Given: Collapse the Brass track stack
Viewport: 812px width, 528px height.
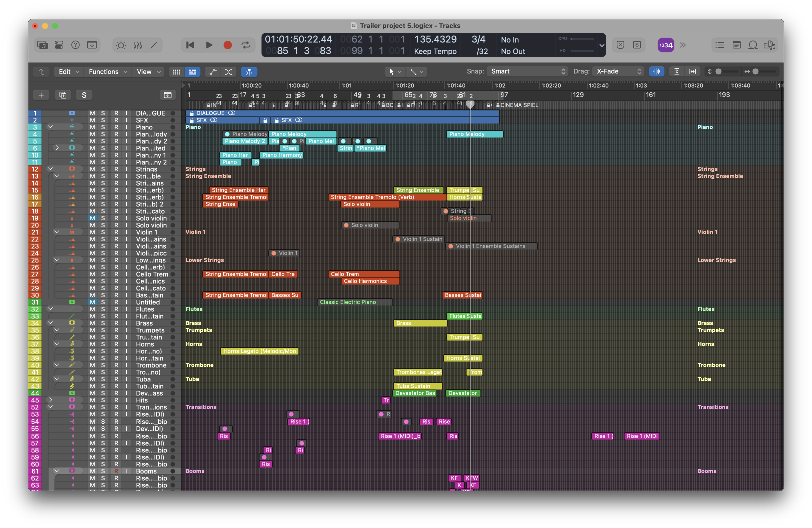Looking at the screenshot, I should [x=50, y=323].
